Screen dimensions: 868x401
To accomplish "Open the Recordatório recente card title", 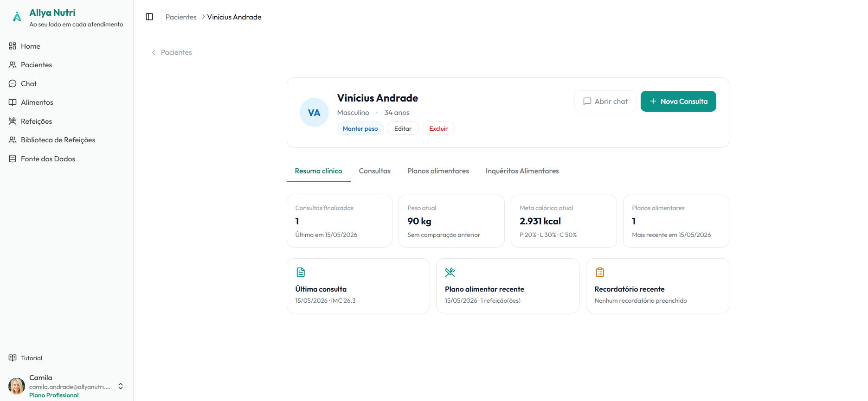I will 630,289.
